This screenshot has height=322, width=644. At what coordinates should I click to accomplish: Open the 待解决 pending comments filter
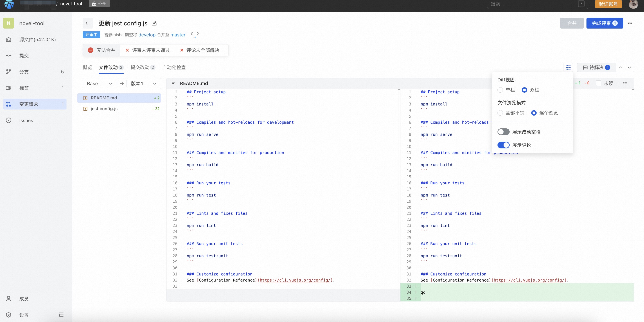(597, 67)
